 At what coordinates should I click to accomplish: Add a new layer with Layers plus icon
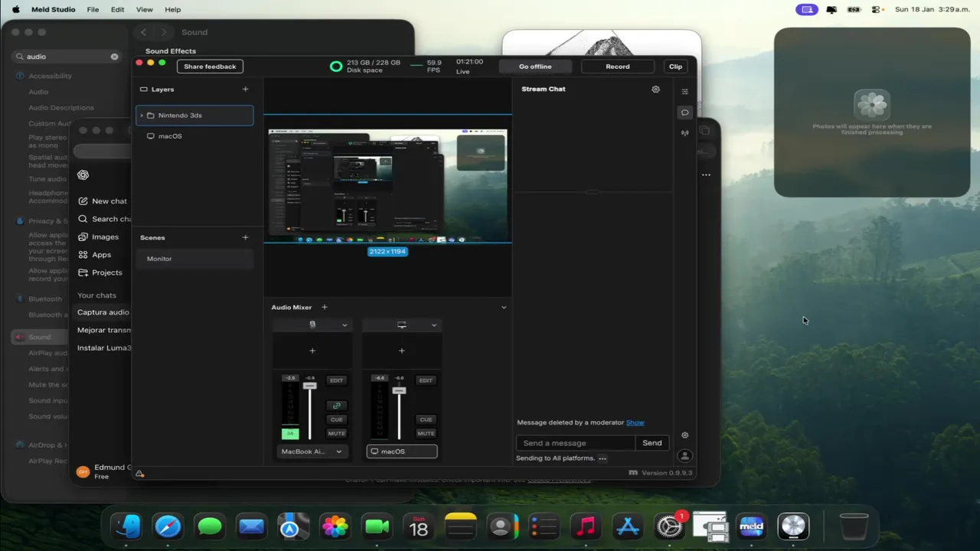click(245, 89)
